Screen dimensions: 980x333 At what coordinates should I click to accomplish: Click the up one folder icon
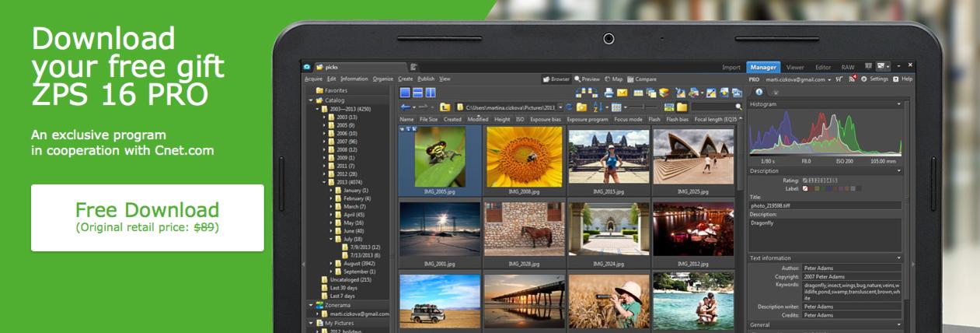[445, 107]
